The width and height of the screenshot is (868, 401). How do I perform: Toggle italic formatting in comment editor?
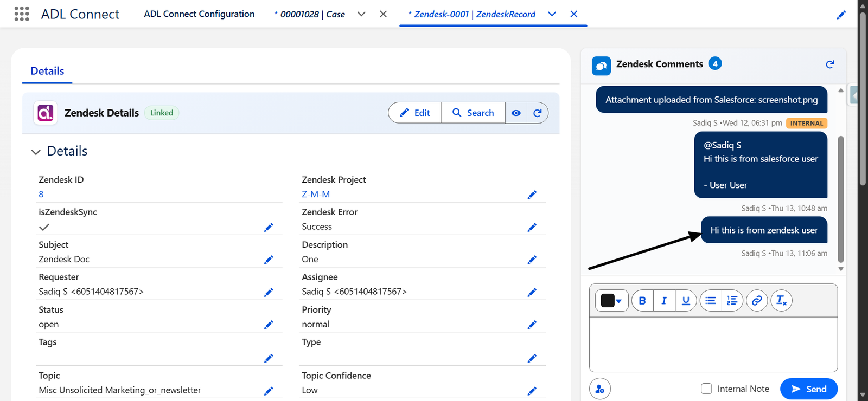point(664,300)
